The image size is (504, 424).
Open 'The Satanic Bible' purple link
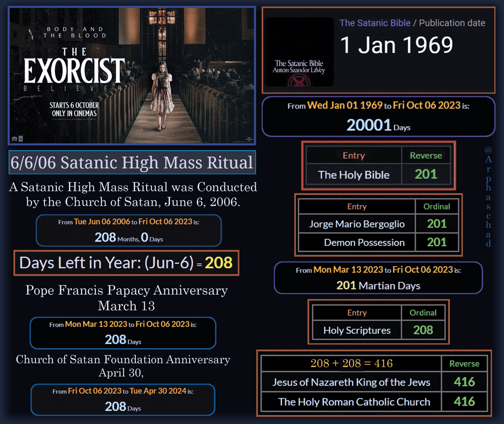click(375, 23)
